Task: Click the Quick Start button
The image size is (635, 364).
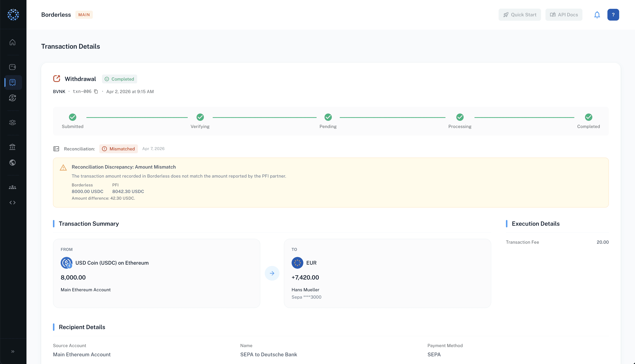Action: (x=520, y=15)
